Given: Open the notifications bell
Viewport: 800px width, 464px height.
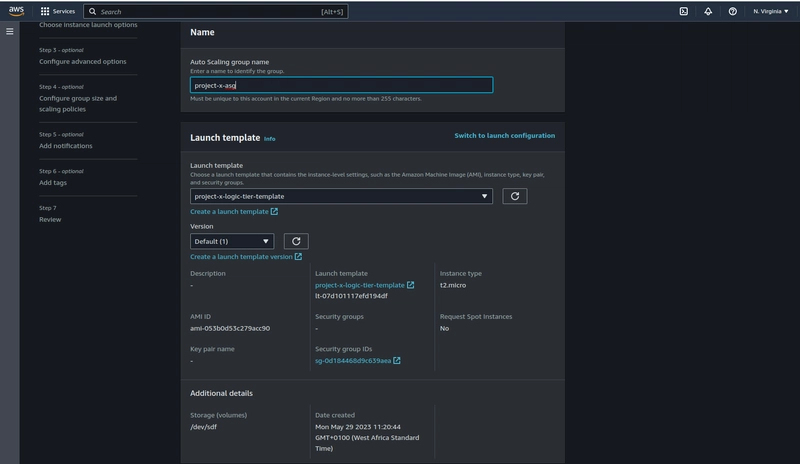Looking at the screenshot, I should tap(708, 11).
